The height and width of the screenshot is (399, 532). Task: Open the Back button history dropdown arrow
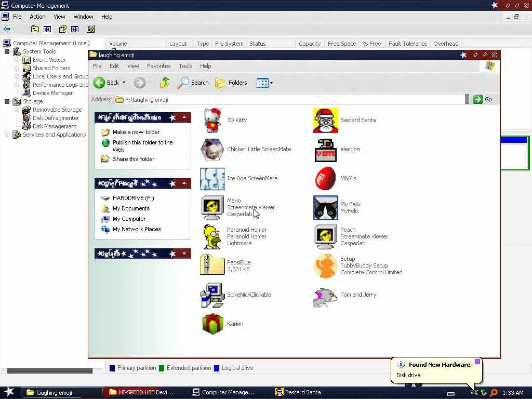124,83
